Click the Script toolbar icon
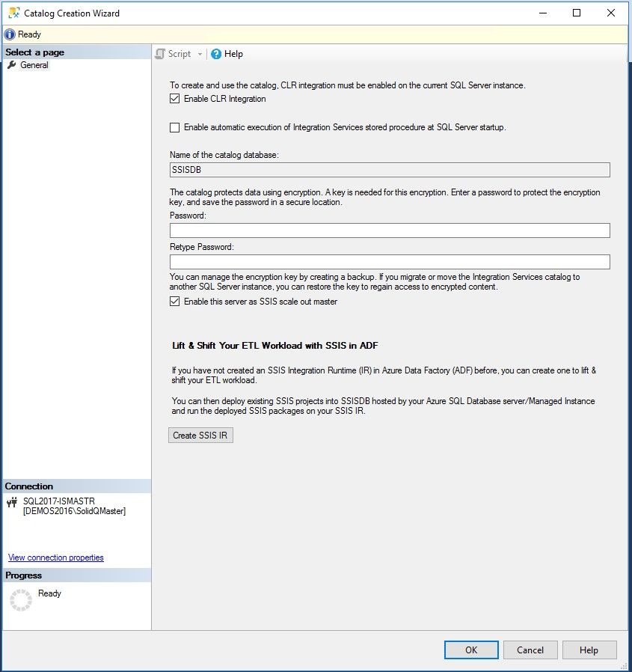The height and width of the screenshot is (672, 632). click(160, 54)
